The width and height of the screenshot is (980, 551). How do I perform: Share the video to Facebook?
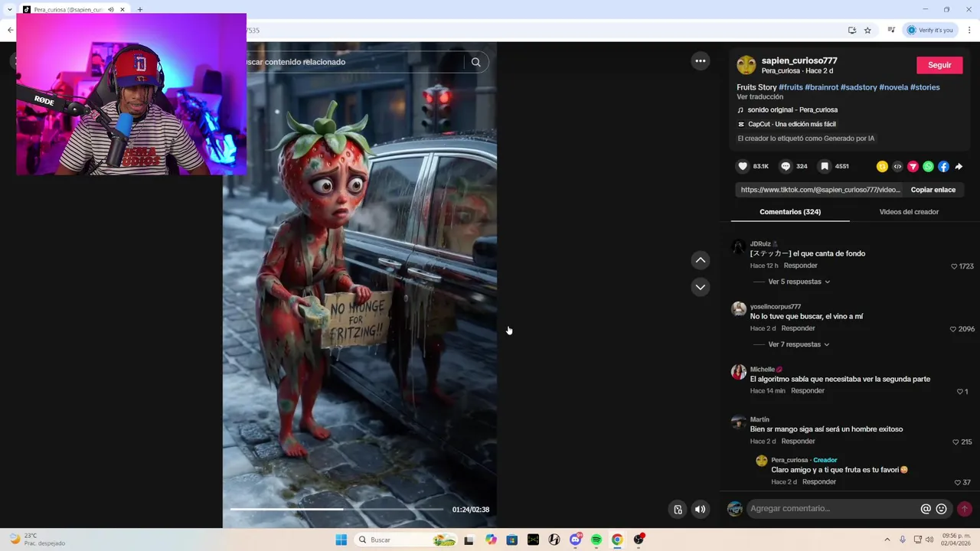(x=943, y=166)
